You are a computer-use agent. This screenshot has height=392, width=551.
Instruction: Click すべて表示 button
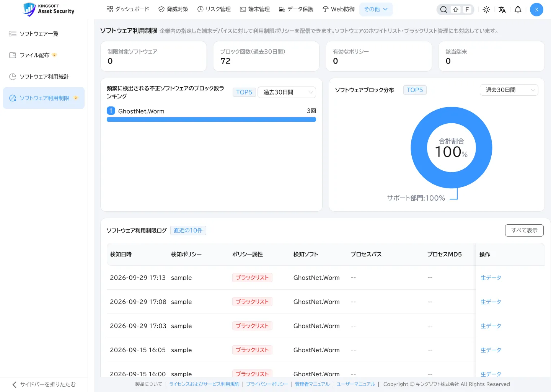tap(524, 230)
